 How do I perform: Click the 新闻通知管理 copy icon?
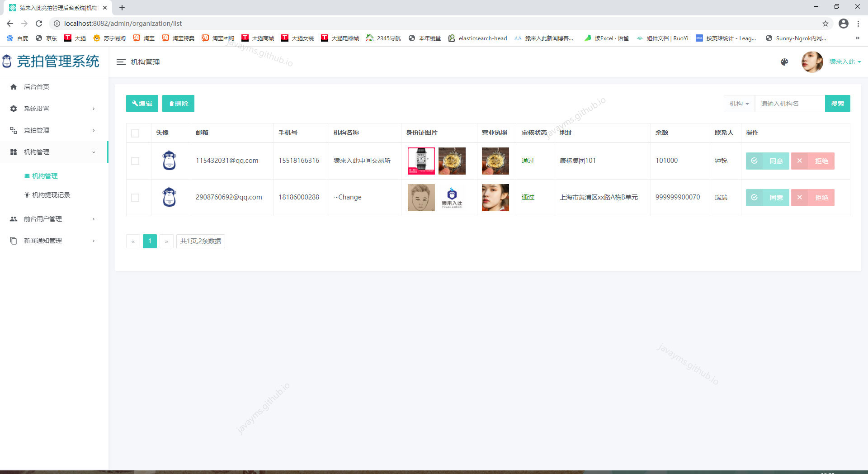(x=14, y=240)
